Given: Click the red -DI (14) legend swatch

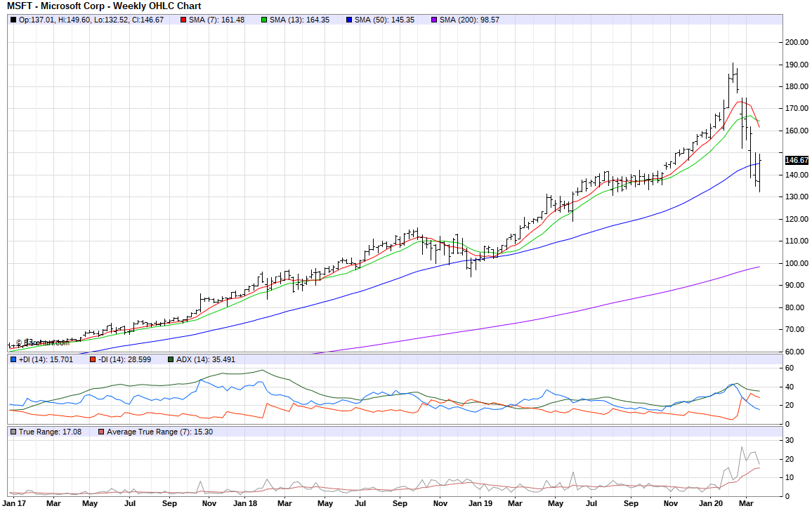Looking at the screenshot, I should [x=92, y=359].
